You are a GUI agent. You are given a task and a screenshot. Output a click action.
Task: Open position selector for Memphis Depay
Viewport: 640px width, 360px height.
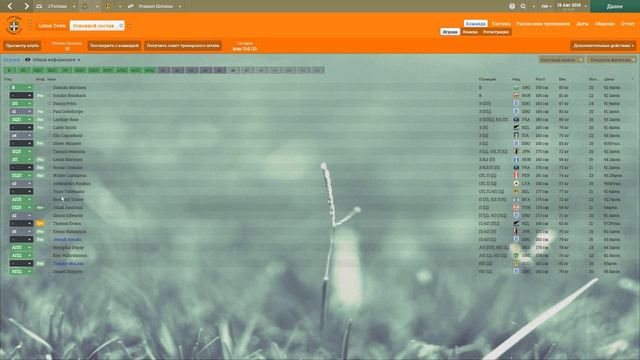pos(21,247)
